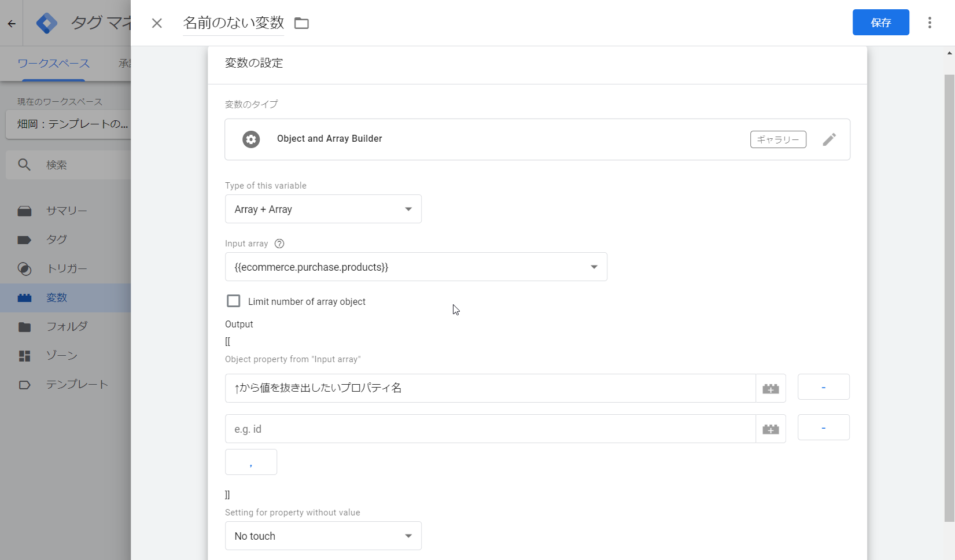Expand the Input array dropdown

click(416, 267)
